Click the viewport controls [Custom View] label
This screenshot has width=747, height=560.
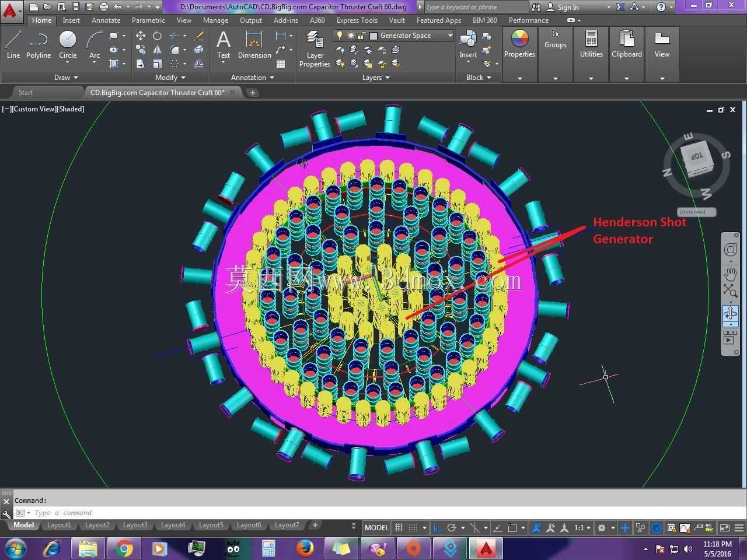(33, 109)
